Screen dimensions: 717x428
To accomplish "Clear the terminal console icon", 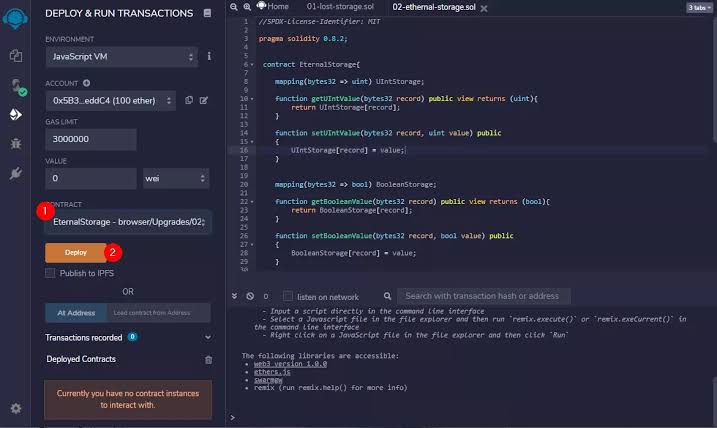I will pos(250,296).
